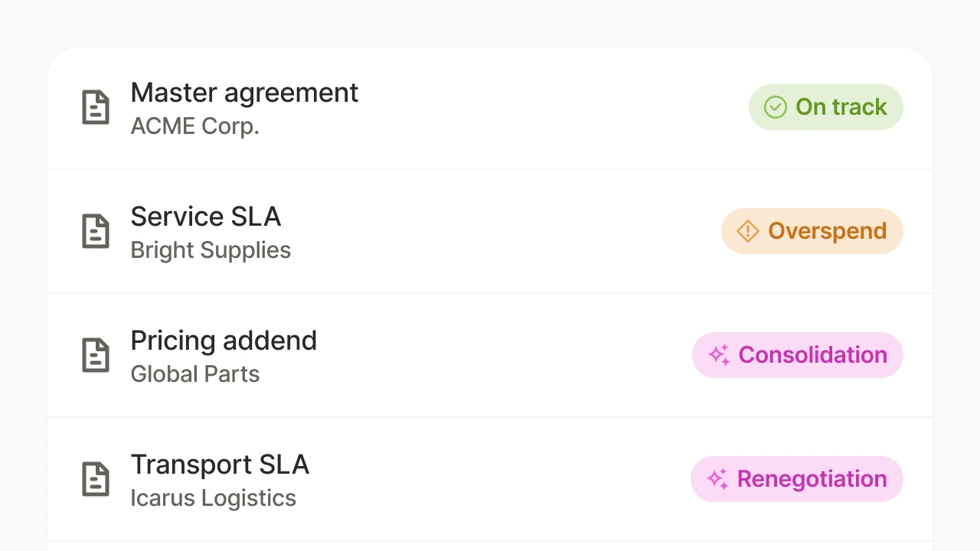980x551 pixels.
Task: Open the Service SLA contract title
Action: coord(205,217)
